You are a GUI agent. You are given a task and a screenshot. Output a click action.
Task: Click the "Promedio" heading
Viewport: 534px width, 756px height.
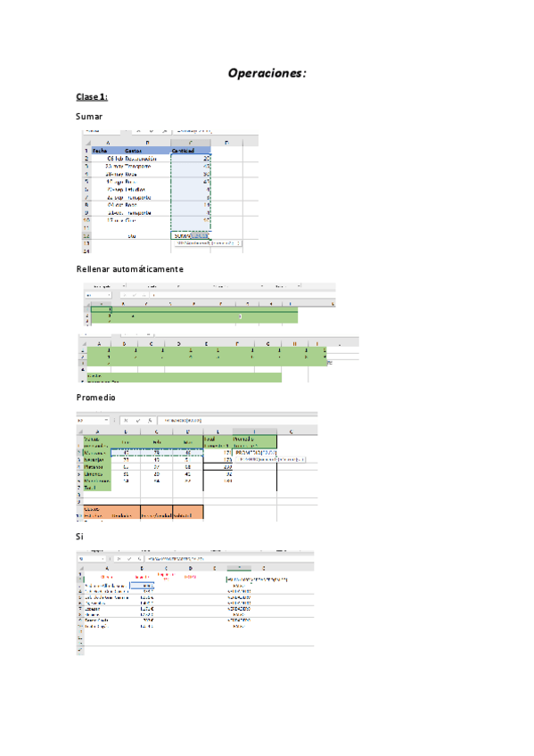pos(96,398)
